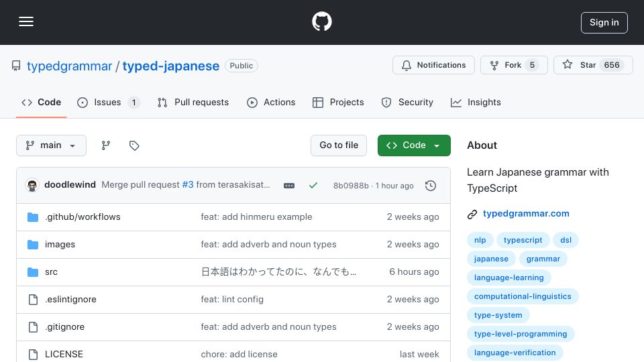Image resolution: width=644 pixels, height=362 pixels.
Task: Switch to the Issues tab
Action: click(109, 102)
